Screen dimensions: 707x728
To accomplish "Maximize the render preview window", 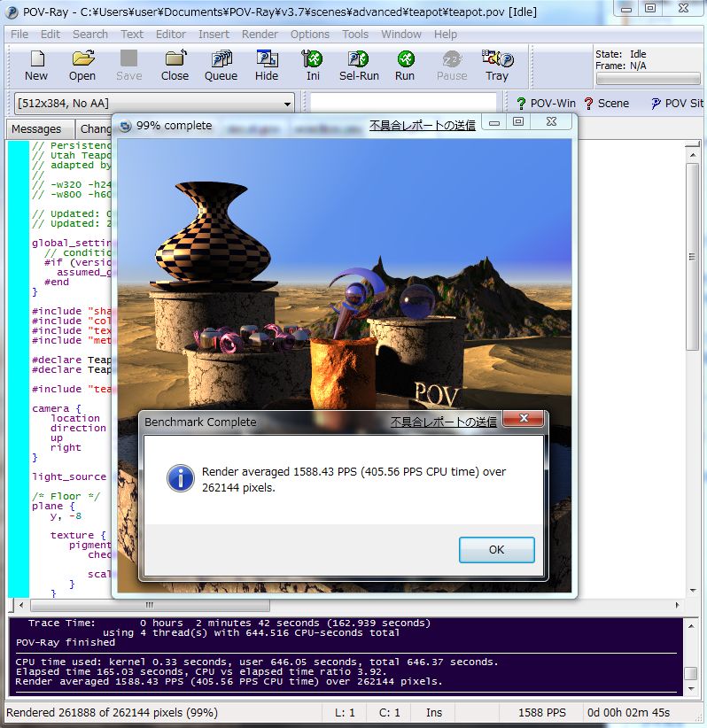I will [518, 121].
